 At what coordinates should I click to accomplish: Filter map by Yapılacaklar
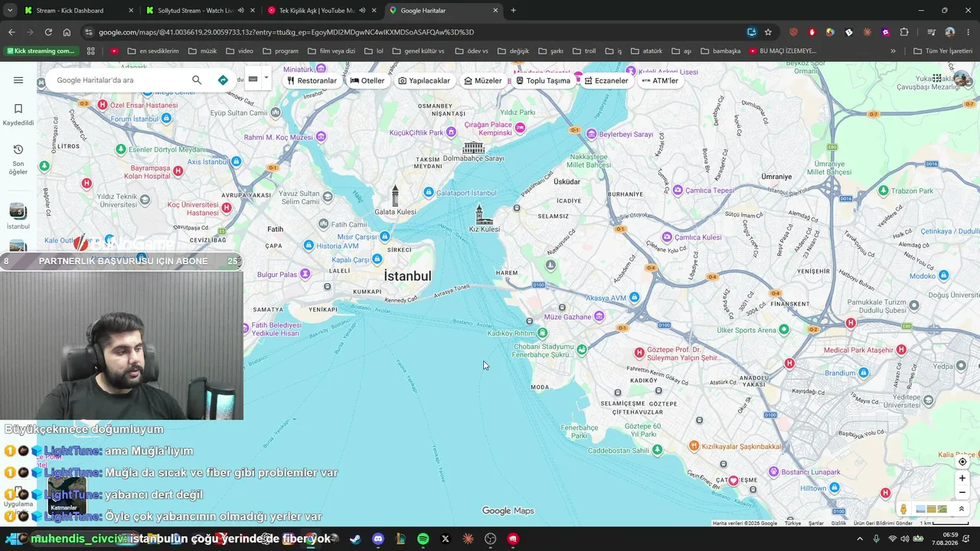click(x=424, y=80)
